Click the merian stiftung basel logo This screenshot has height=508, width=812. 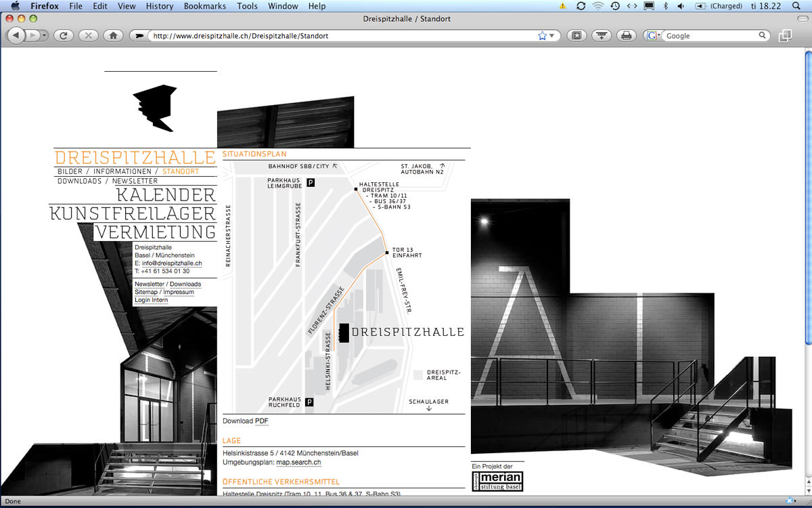click(497, 481)
